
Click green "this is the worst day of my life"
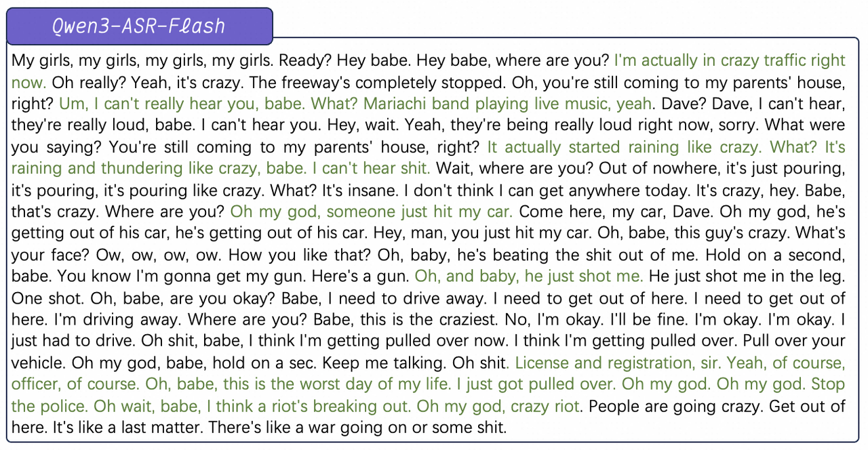[336, 384]
